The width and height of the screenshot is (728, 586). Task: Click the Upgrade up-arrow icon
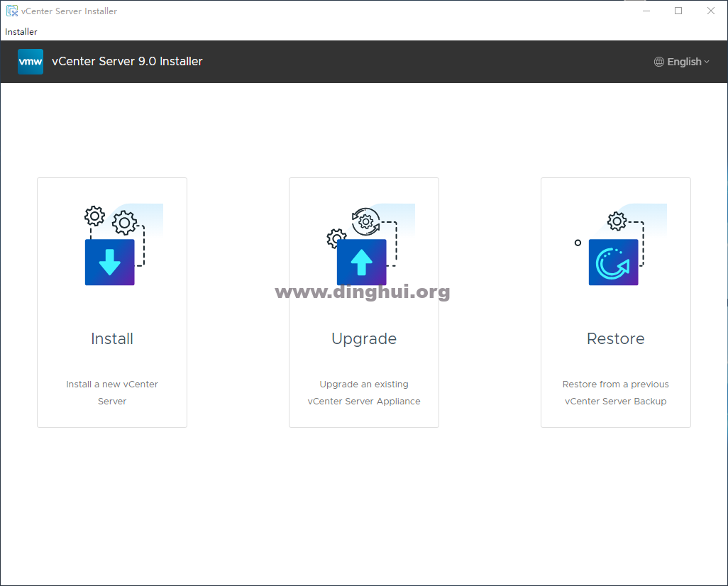click(x=361, y=262)
